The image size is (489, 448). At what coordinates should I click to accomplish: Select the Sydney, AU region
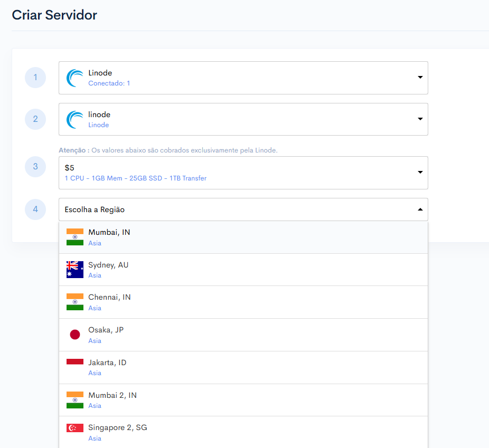(243, 270)
